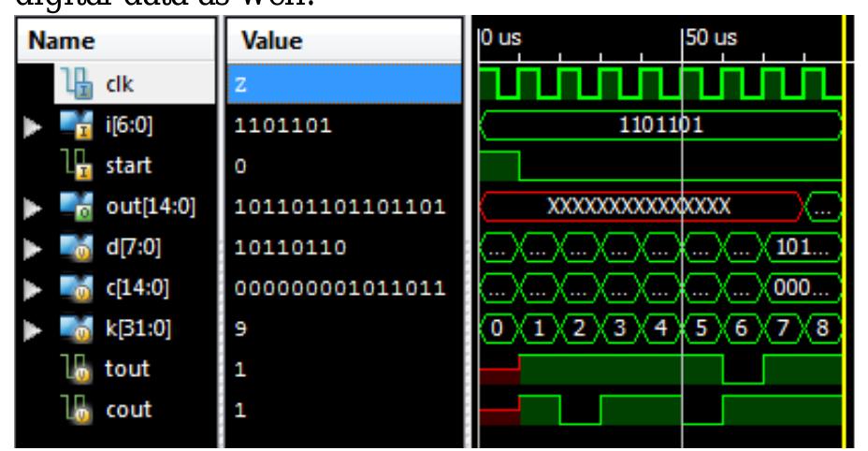
Task: Select the c[14:0] signal name
Action: point(137,288)
